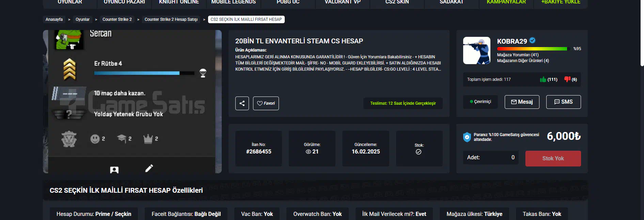The width and height of the screenshot is (644, 220).
Task: Navigate to Counter Strike 2 breadcrumb
Action: 117,19
